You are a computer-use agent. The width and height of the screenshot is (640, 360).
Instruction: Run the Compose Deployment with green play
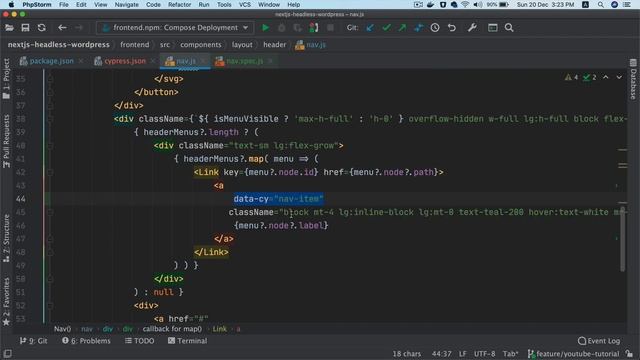point(265,28)
